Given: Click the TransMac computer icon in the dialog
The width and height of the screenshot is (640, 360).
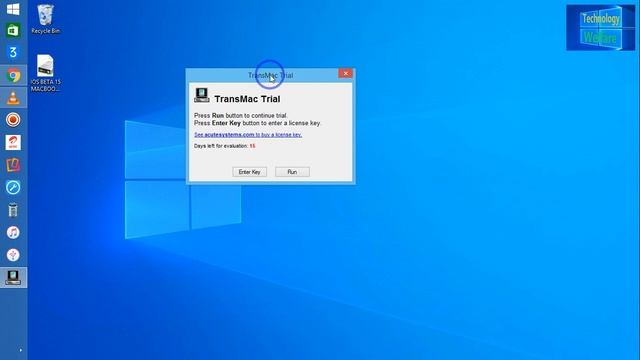Looking at the screenshot, I should point(202,95).
